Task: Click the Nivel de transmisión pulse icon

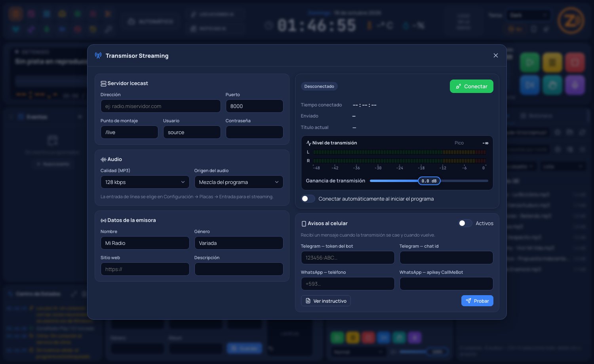Action: (x=309, y=143)
